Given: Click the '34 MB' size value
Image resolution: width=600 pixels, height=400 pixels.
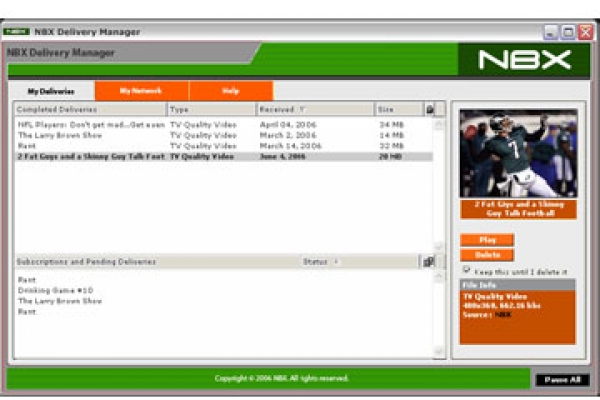Looking at the screenshot, I should pos(391,125).
